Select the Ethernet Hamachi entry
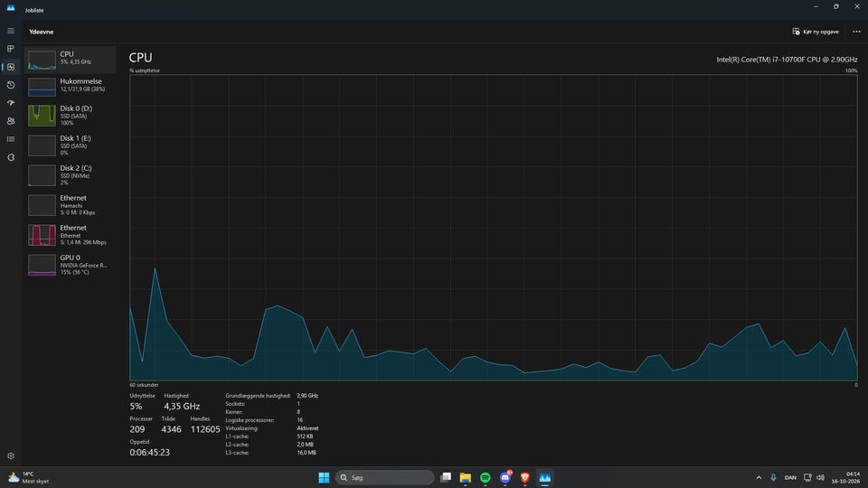Viewport: 868px width, 488px height. point(71,205)
